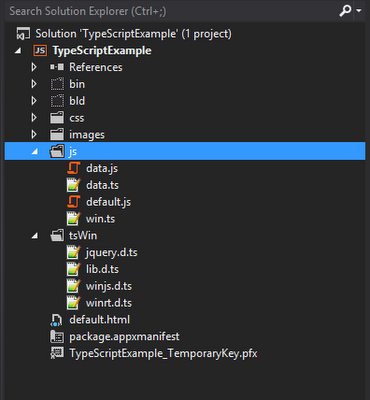Click the winrt.d.ts file icon
This screenshot has height=400, width=370.
[74, 303]
